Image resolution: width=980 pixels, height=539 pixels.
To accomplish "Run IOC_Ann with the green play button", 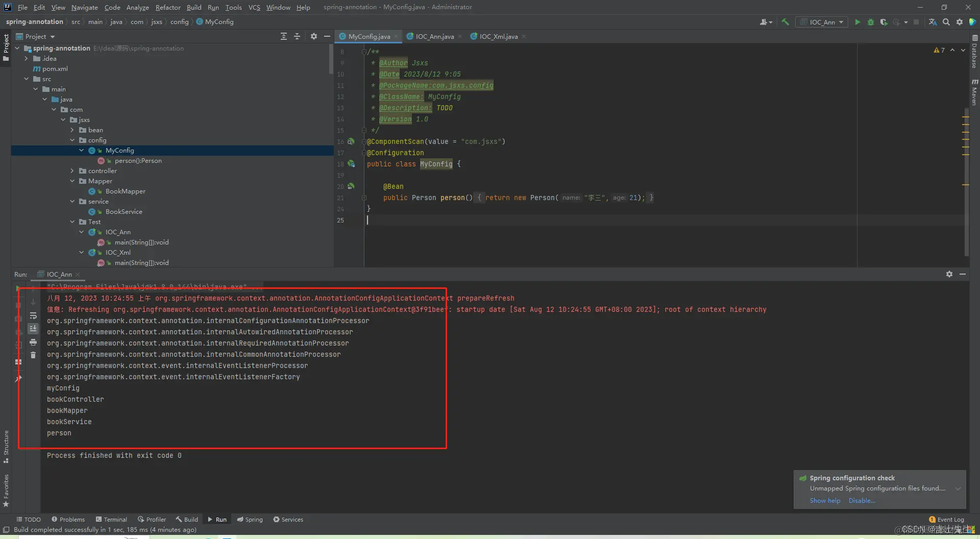I will [857, 22].
